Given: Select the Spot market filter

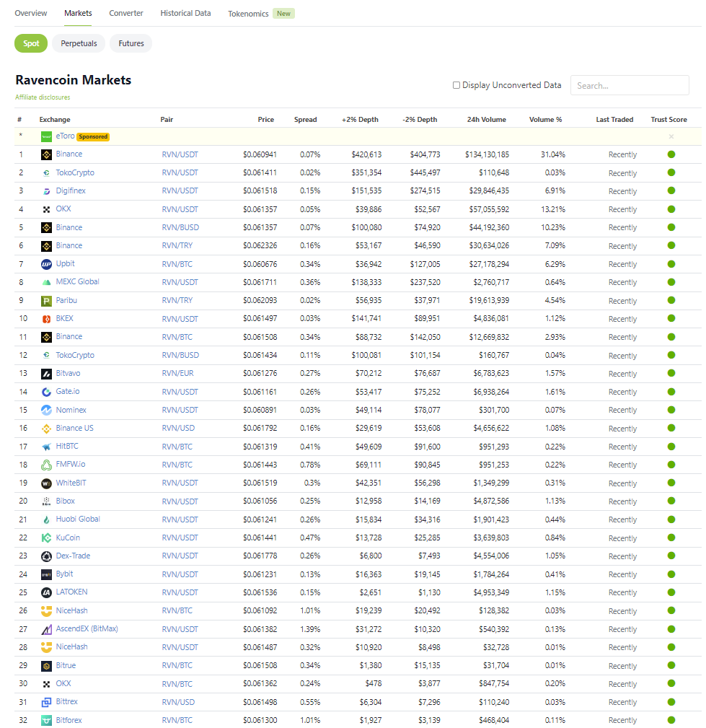Looking at the screenshot, I should pos(31,43).
